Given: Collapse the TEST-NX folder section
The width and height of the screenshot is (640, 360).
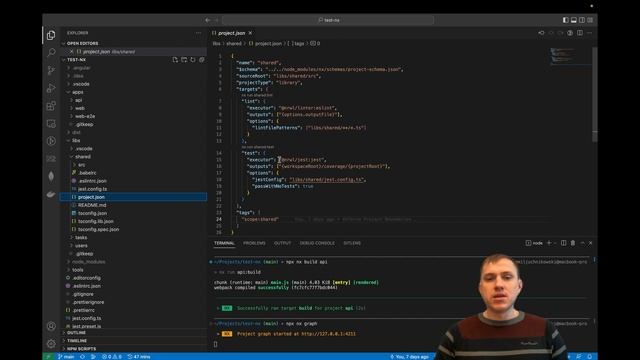Looking at the screenshot, I should [x=76, y=60].
